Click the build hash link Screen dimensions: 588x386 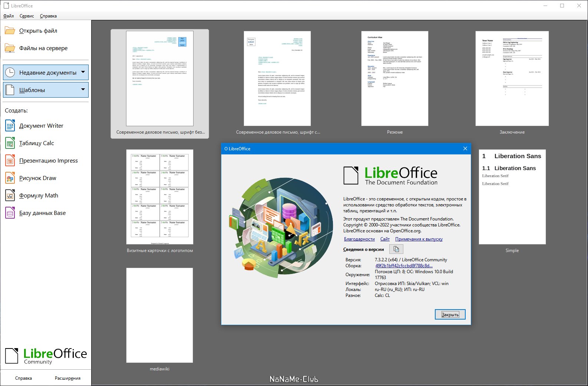coord(404,266)
